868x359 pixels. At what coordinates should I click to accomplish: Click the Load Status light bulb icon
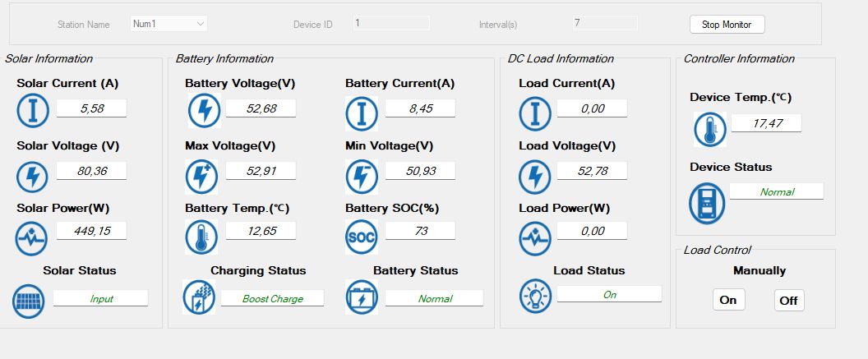535,297
